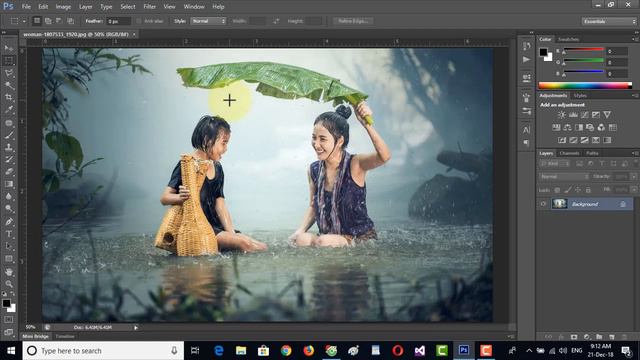Image resolution: width=640 pixels, height=360 pixels.
Task: Open the Filter menu
Action: (x=149, y=7)
